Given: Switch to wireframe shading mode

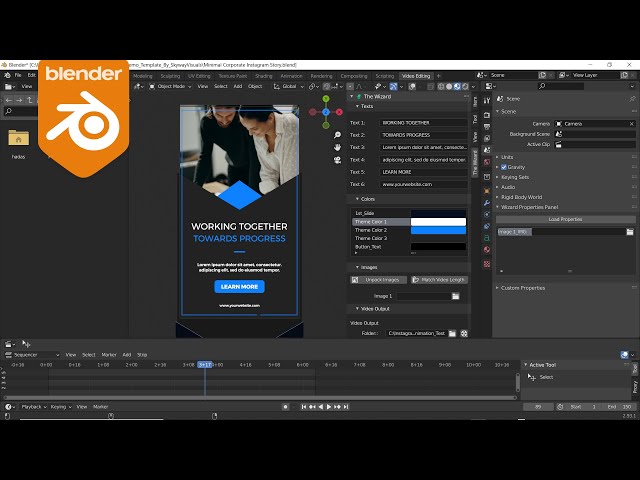Looking at the screenshot, I should point(441,86).
